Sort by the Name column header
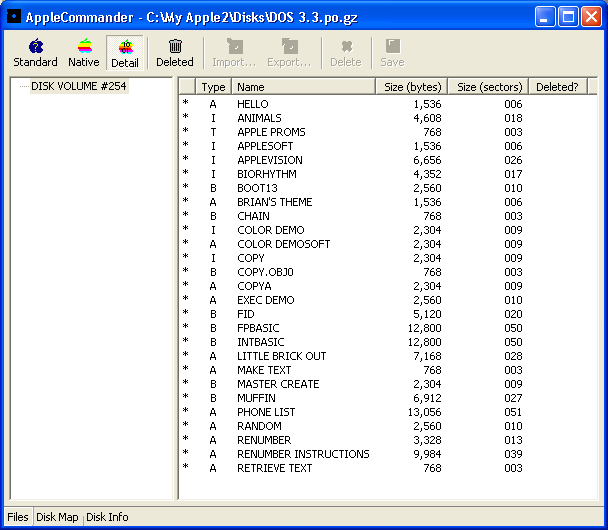This screenshot has height=530, width=608. tap(304, 87)
